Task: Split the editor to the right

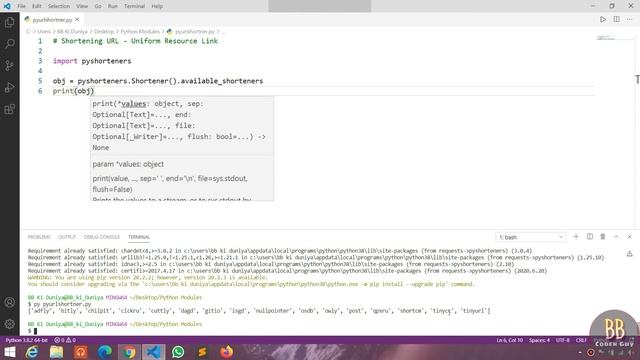Action: (x=616, y=19)
